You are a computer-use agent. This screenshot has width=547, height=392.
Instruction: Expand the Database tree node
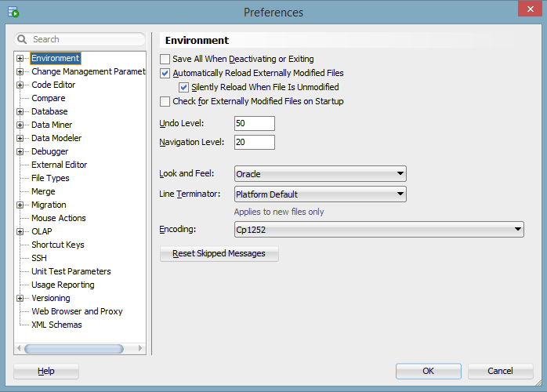tap(20, 112)
